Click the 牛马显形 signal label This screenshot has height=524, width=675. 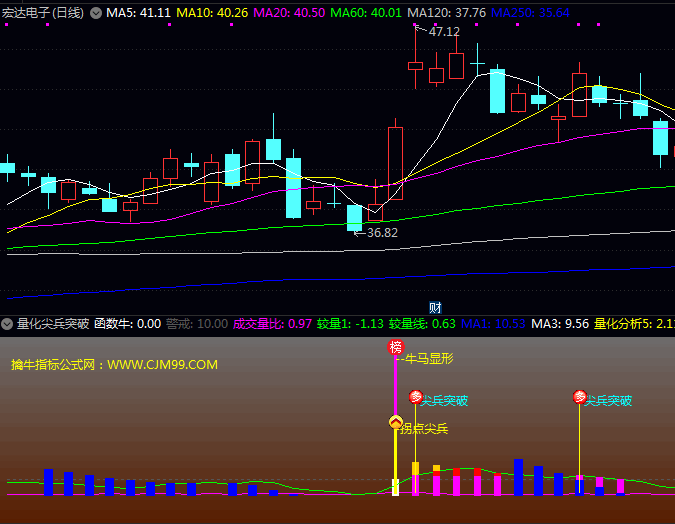(x=429, y=358)
